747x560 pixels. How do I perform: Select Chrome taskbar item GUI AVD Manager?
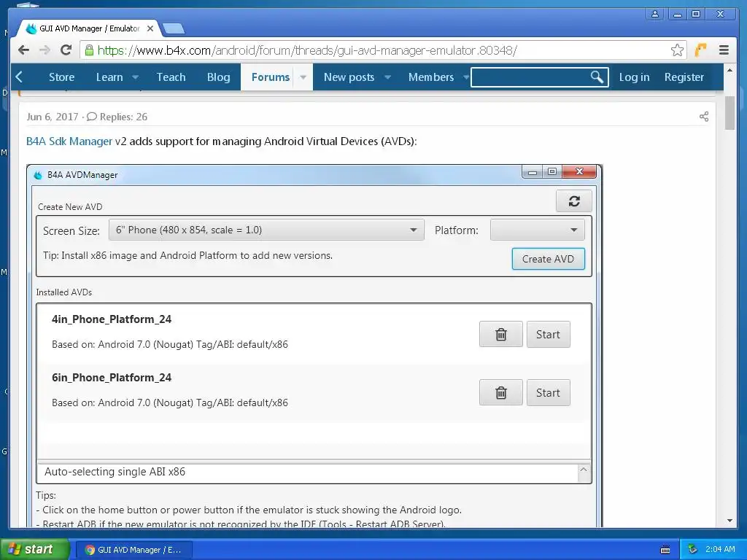pos(134,550)
